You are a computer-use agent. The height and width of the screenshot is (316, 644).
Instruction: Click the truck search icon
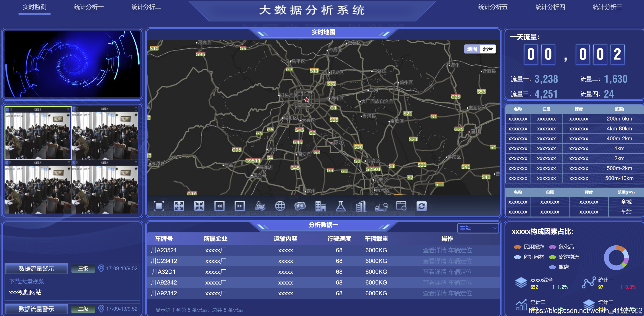click(x=381, y=206)
